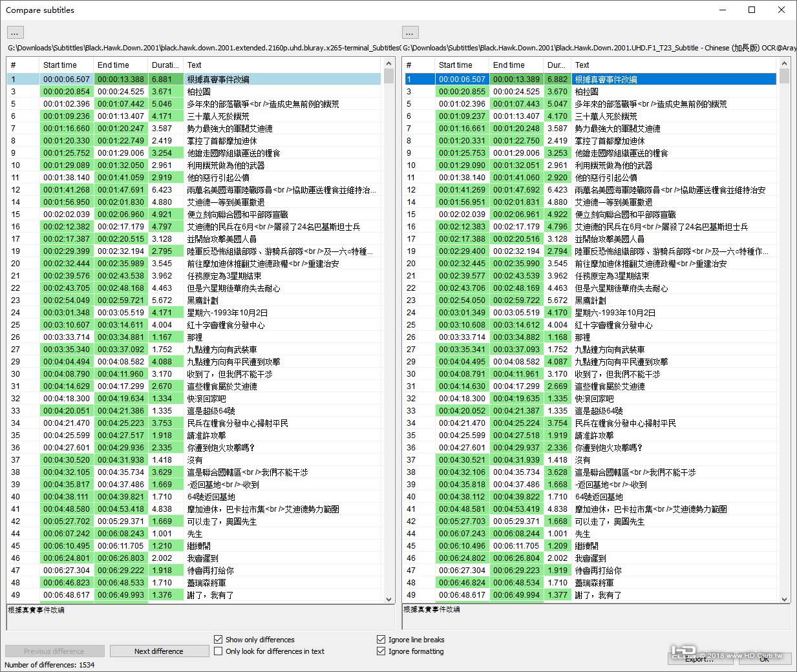797x672 pixels.
Task: Click left list scrollbar up arrow
Action: [388, 63]
